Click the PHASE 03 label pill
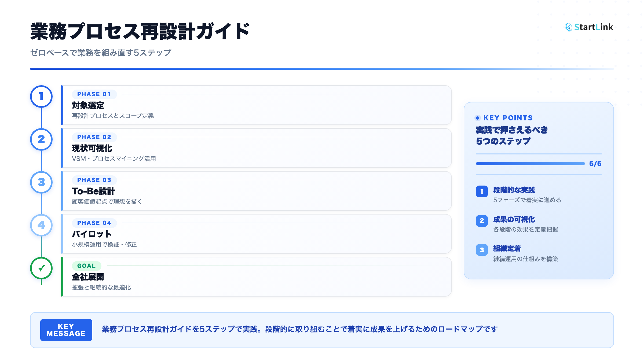 [x=94, y=180]
